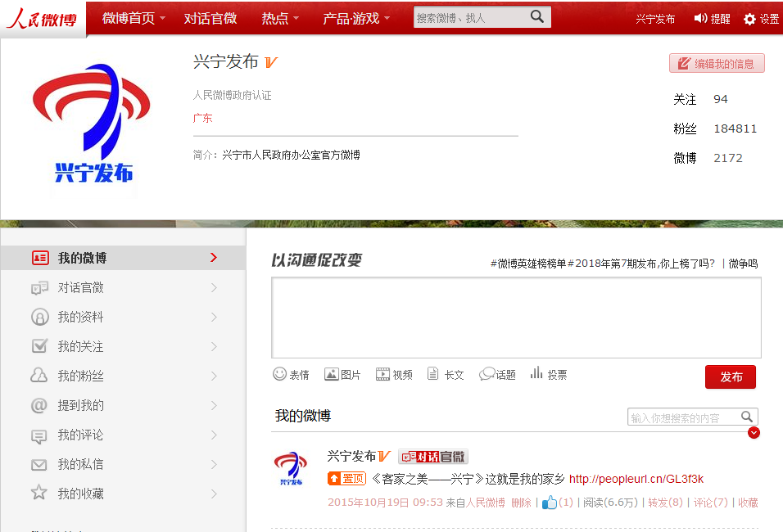The height and width of the screenshot is (532, 783).
Task: Click 编辑我的信息 button
Action: (717, 63)
